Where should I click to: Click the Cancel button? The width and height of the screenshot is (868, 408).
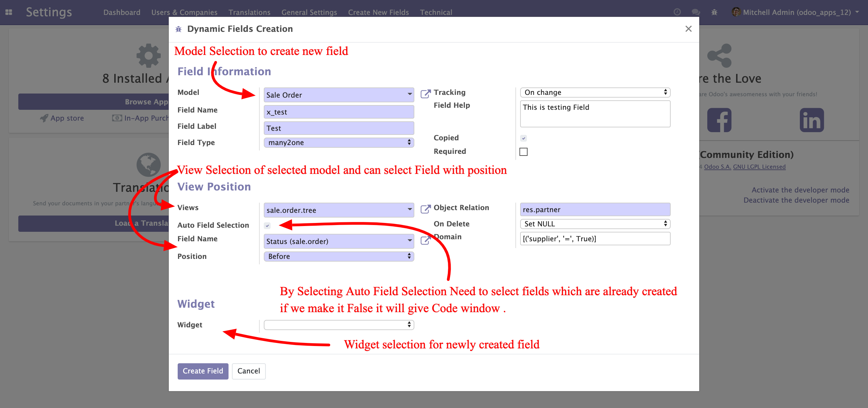coord(249,371)
